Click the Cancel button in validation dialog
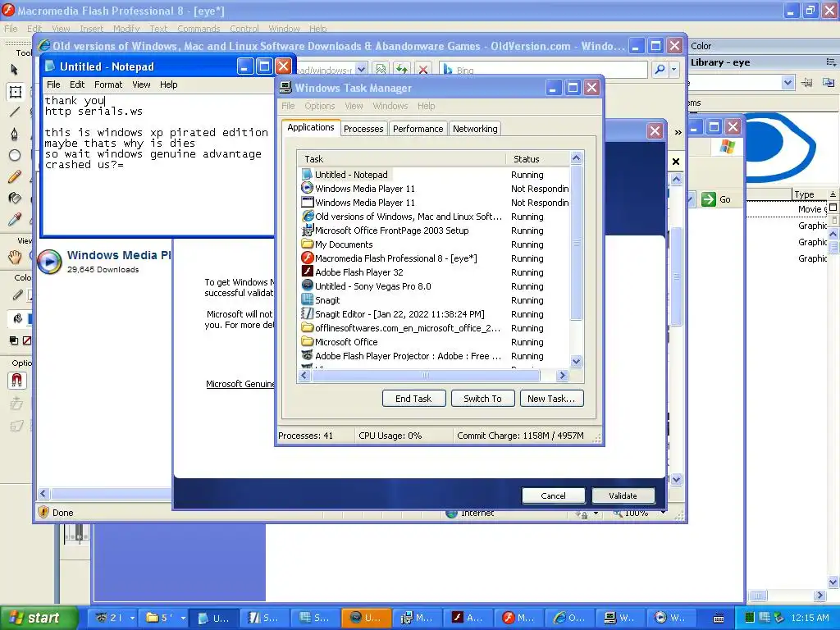Image resolution: width=840 pixels, height=630 pixels. point(553,495)
